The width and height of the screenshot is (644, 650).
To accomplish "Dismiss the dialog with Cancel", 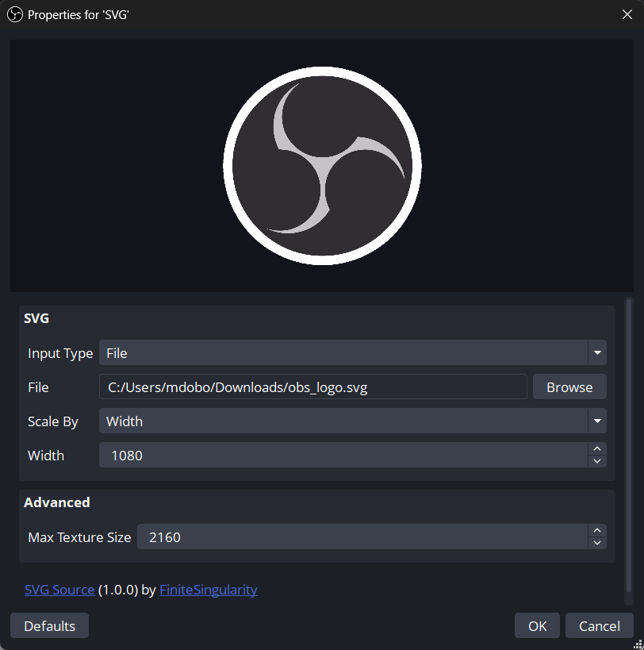I will click(599, 625).
